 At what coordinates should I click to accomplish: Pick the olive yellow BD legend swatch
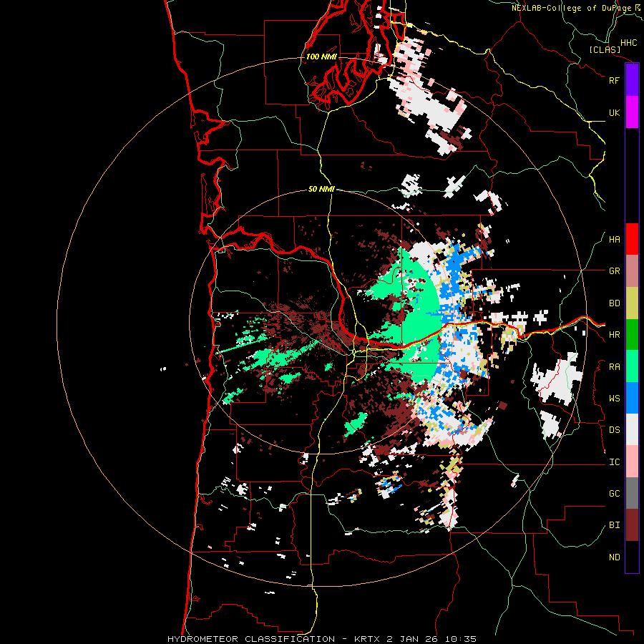(x=632, y=303)
